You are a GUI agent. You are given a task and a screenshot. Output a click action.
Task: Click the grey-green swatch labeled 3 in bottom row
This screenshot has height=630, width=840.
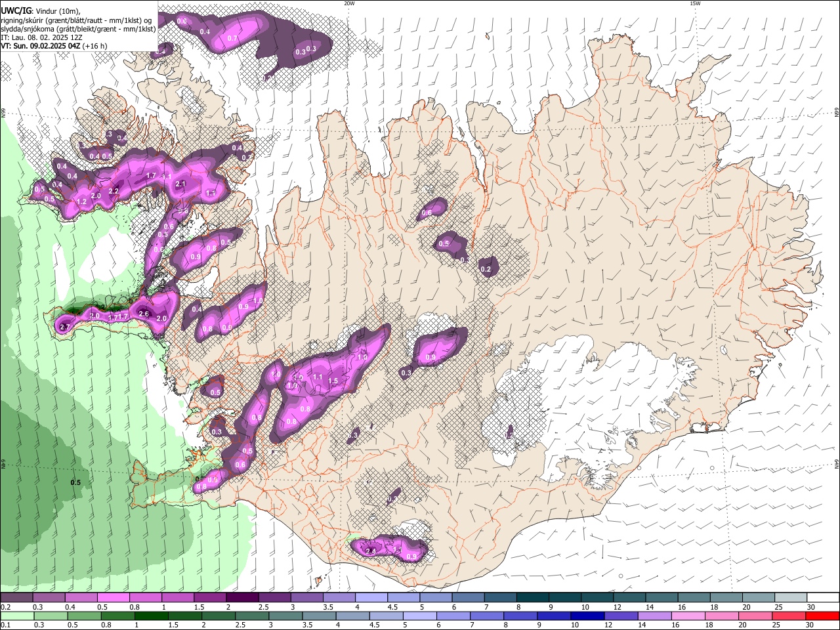(x=285, y=616)
